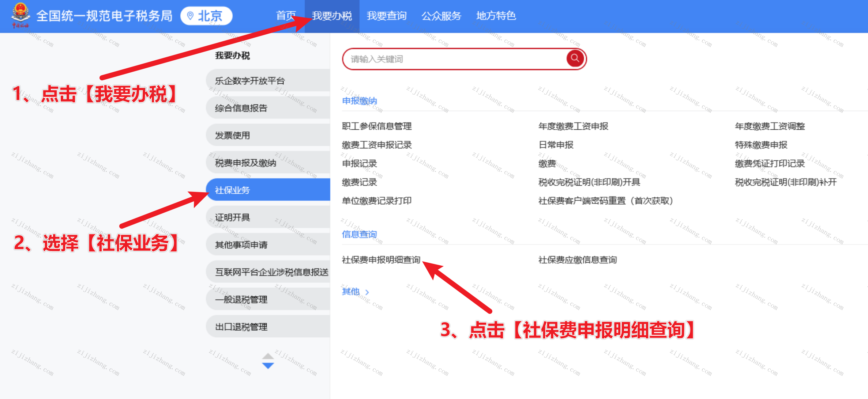Screen dimensions: 868x399
Task: Click the 年度缴费工资申报 link
Action: tap(573, 126)
